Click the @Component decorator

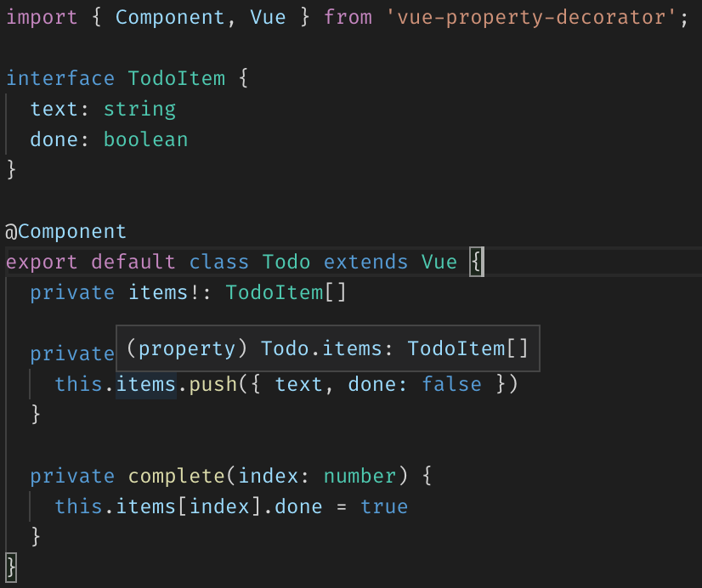(65, 231)
